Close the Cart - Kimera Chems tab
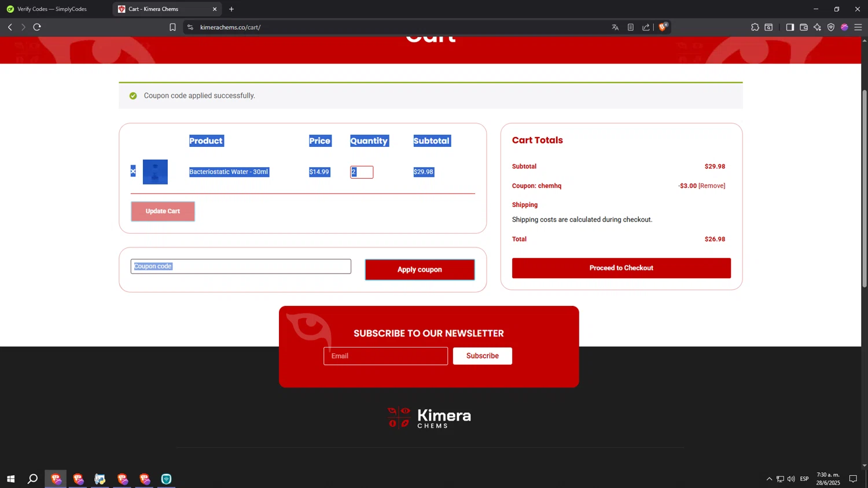 [215, 9]
